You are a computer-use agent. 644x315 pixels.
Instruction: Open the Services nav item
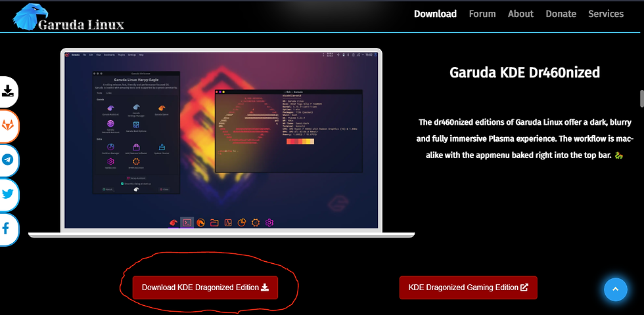[x=606, y=14]
